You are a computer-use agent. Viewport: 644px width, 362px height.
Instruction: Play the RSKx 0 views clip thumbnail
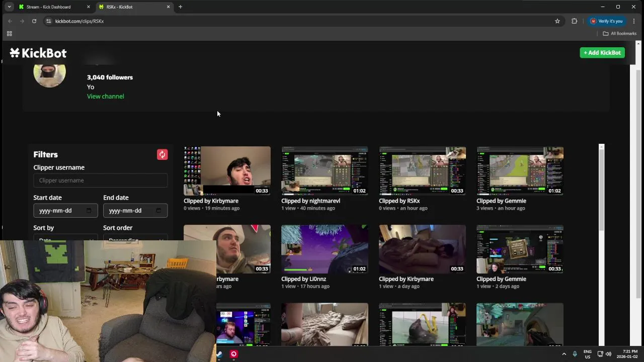[422, 170]
